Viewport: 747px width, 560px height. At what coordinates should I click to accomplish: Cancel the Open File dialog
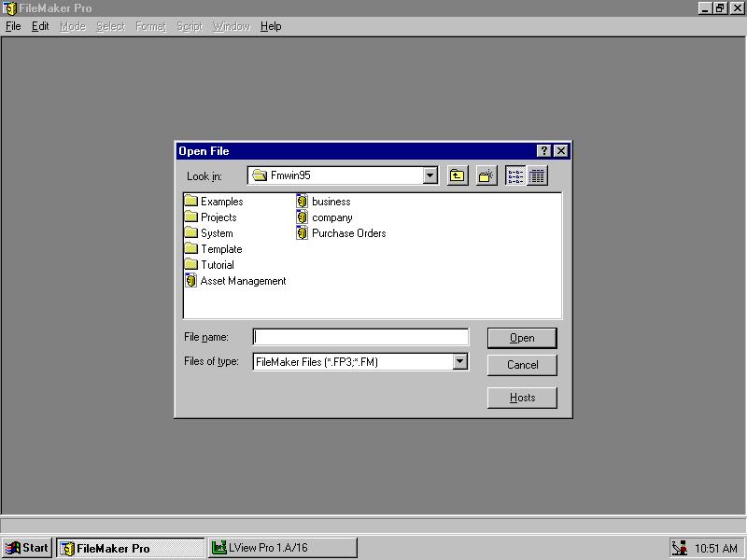pyautogui.click(x=522, y=365)
